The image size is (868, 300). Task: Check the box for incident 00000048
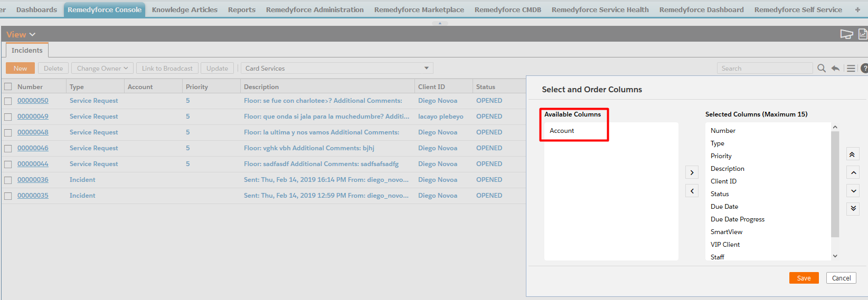[8, 132]
